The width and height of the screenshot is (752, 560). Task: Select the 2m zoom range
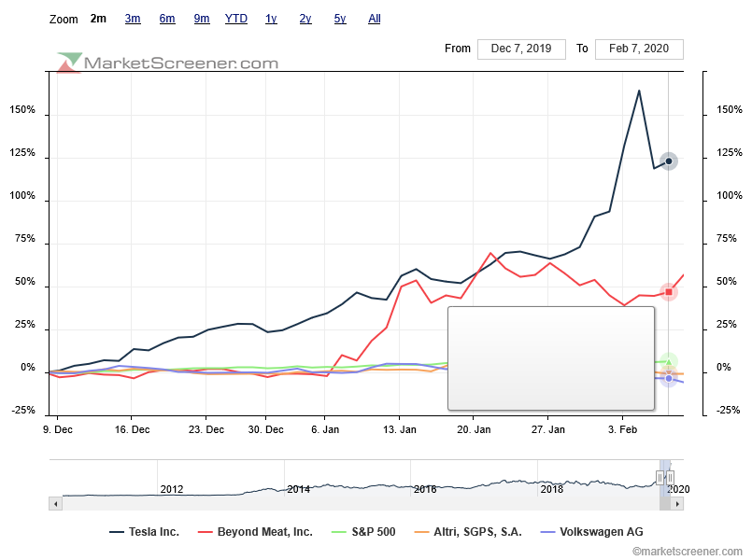coord(98,19)
